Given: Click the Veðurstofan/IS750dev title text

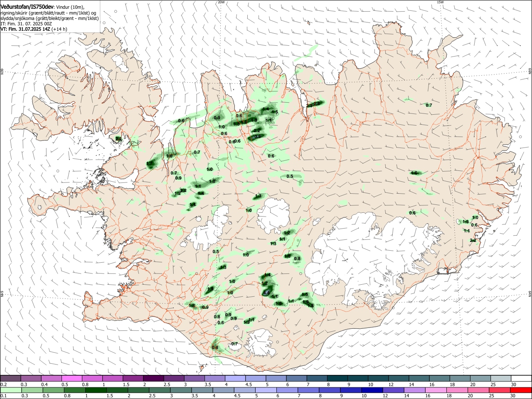Looking at the screenshot, I should coord(27,7).
